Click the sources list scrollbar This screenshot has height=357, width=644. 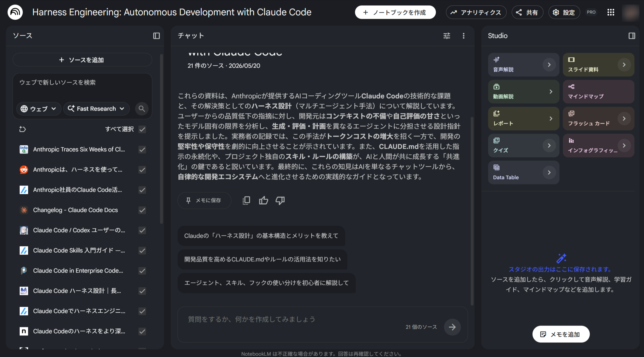161,139
